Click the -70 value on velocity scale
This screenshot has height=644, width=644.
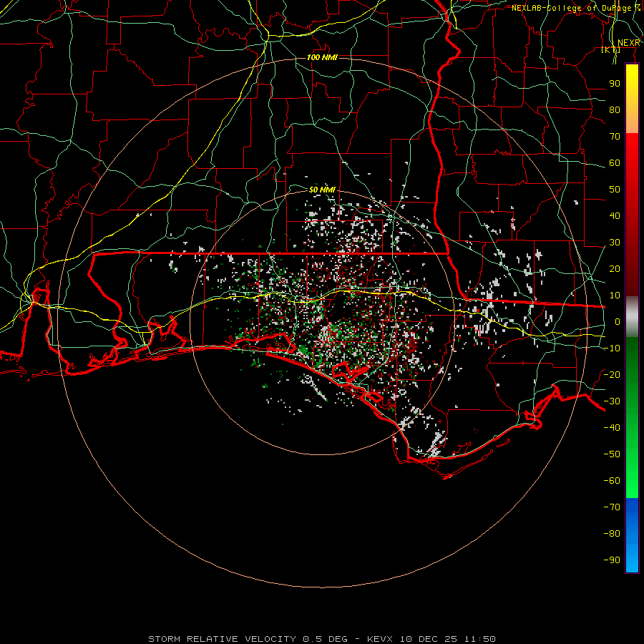(612, 507)
